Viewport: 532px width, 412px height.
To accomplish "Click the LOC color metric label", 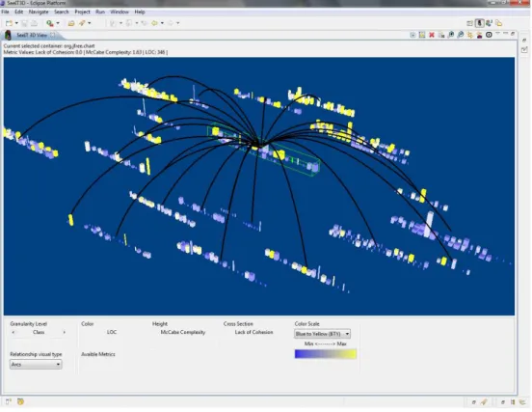I will coord(112,332).
